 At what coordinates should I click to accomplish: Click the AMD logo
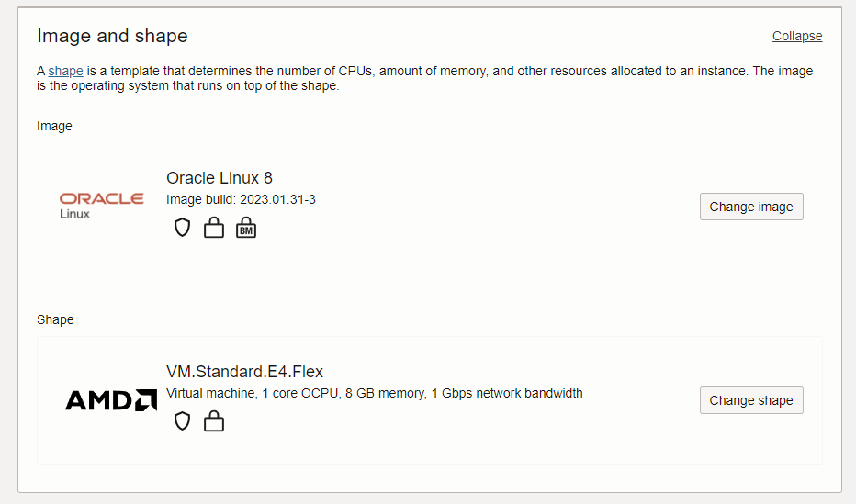pos(111,400)
